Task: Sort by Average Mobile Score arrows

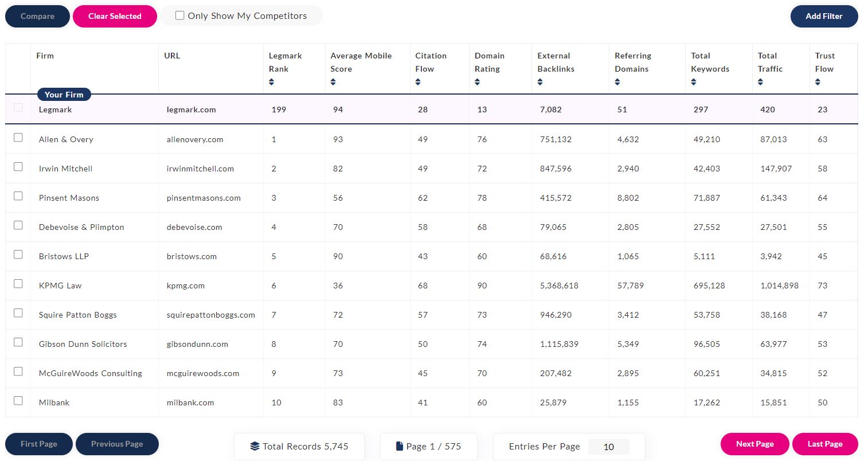Action: [333, 82]
